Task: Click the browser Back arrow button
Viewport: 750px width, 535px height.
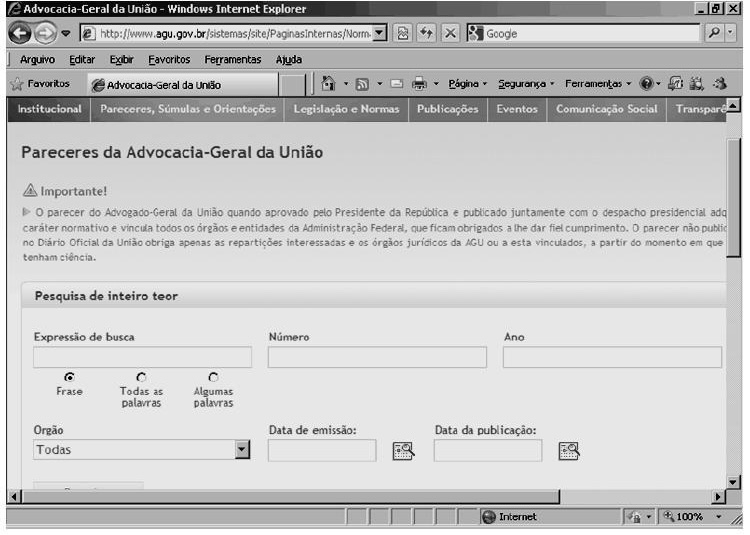Action: (20, 33)
